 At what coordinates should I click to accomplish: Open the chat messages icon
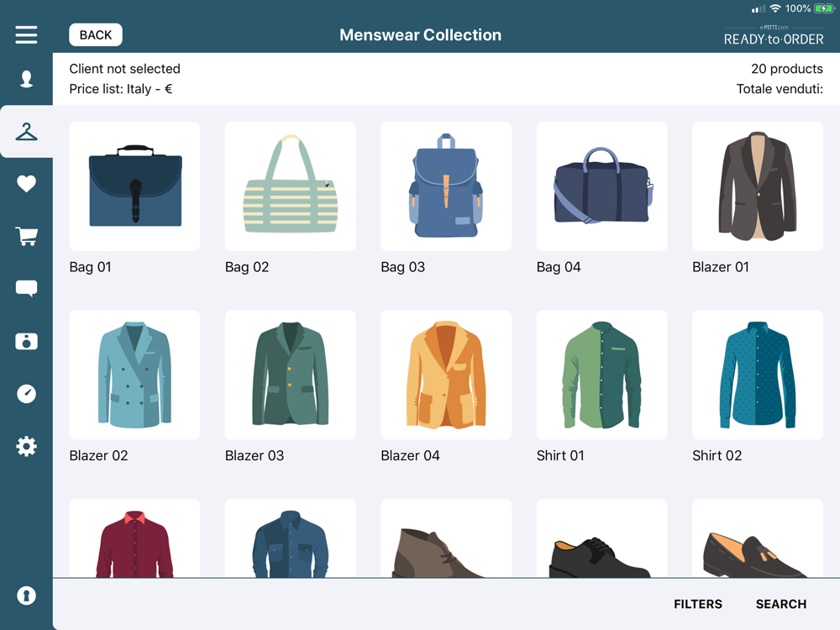(x=26, y=288)
